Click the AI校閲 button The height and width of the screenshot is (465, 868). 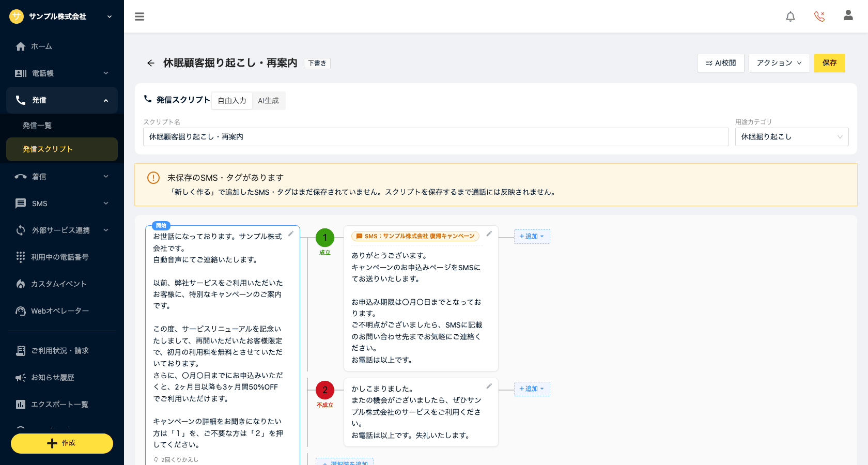coord(721,63)
